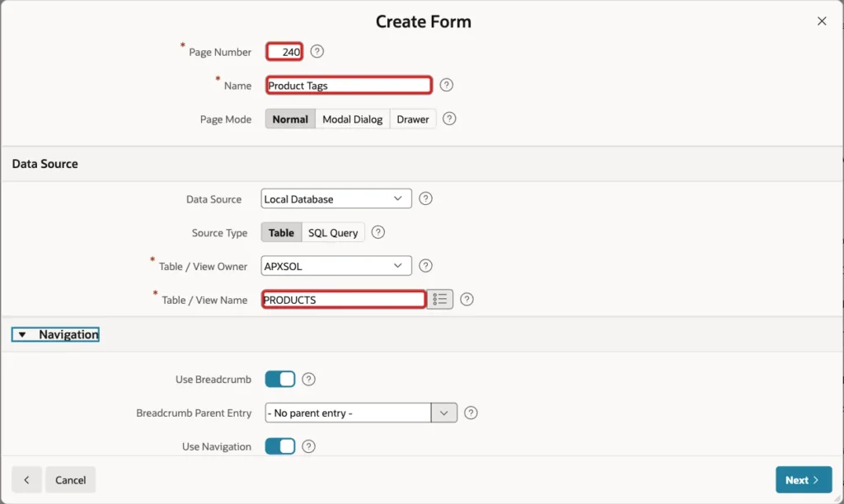The height and width of the screenshot is (504, 844).
Task: Click the Page Number field
Action: [284, 52]
